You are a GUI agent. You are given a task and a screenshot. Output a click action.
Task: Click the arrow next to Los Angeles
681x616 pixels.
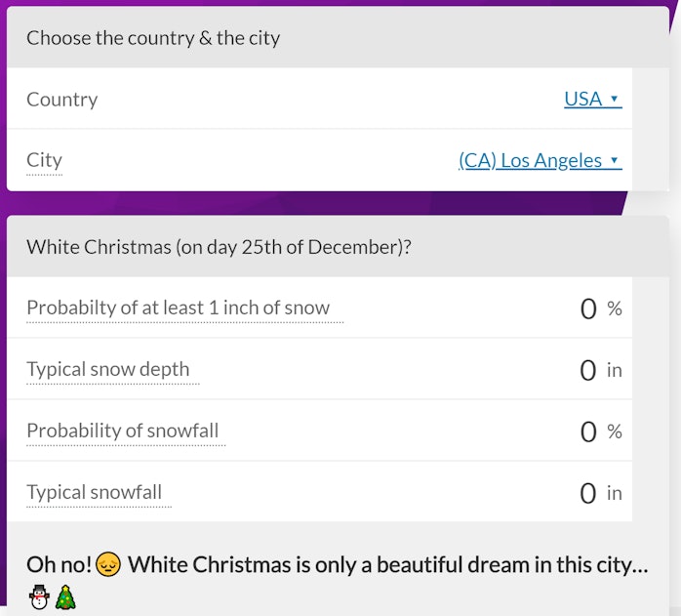point(614,160)
